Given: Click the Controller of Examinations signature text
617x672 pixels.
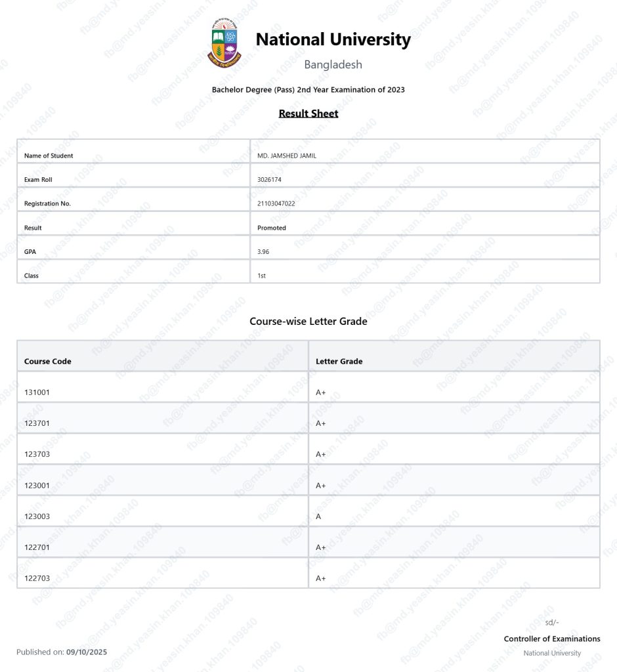Looking at the screenshot, I should 552,639.
